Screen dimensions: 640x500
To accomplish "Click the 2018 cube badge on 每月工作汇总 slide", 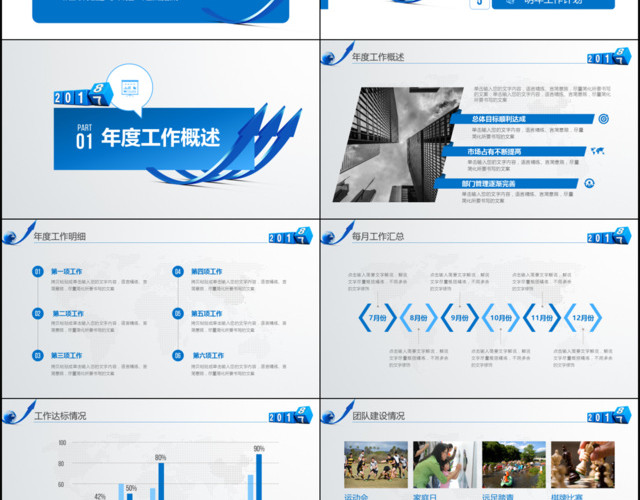I will click(609, 236).
